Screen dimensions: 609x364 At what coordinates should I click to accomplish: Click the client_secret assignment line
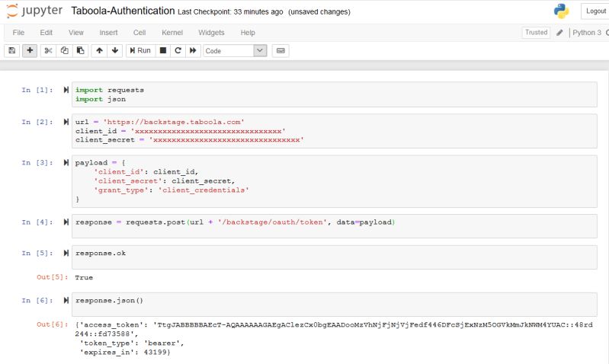point(190,139)
